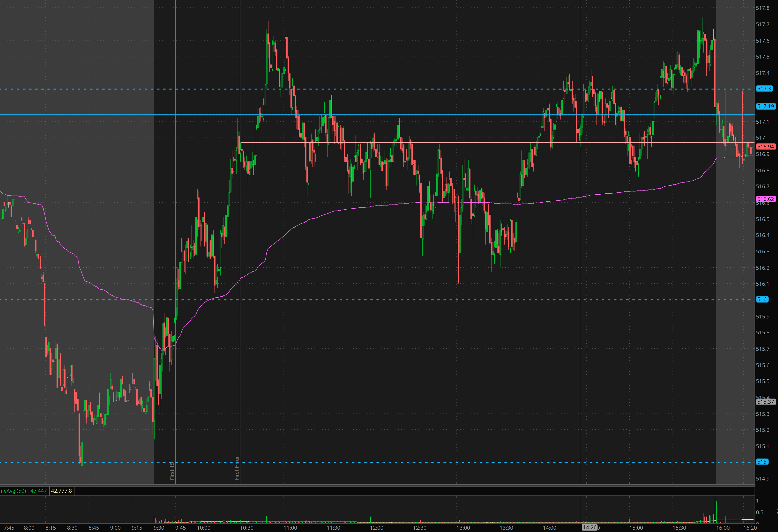
Task: Click the 12:00 label on time axis
Action: coord(377,528)
